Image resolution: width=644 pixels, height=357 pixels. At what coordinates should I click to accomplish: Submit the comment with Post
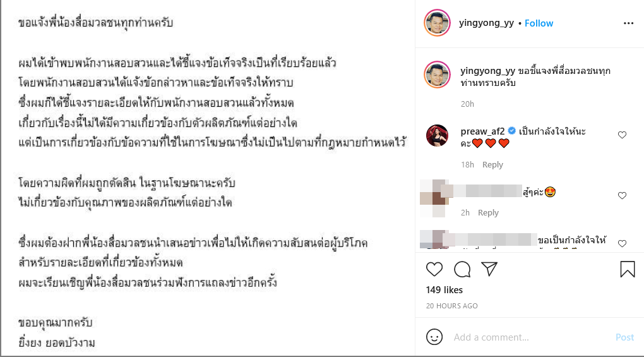624,337
